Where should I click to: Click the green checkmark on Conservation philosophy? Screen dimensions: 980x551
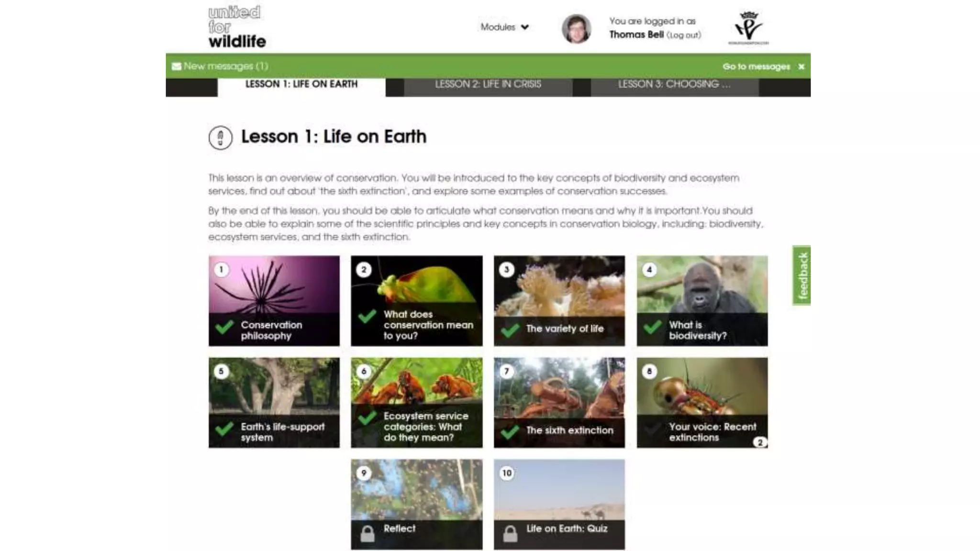coord(224,327)
